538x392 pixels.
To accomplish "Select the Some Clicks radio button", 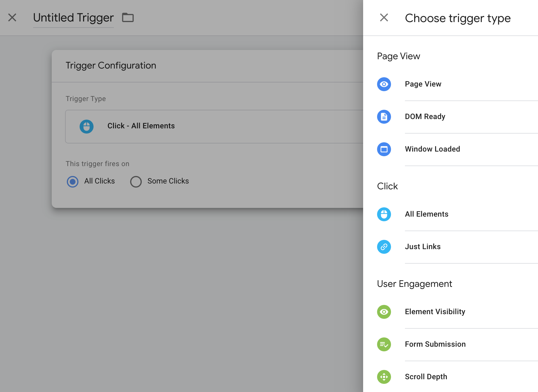I will [x=136, y=182].
